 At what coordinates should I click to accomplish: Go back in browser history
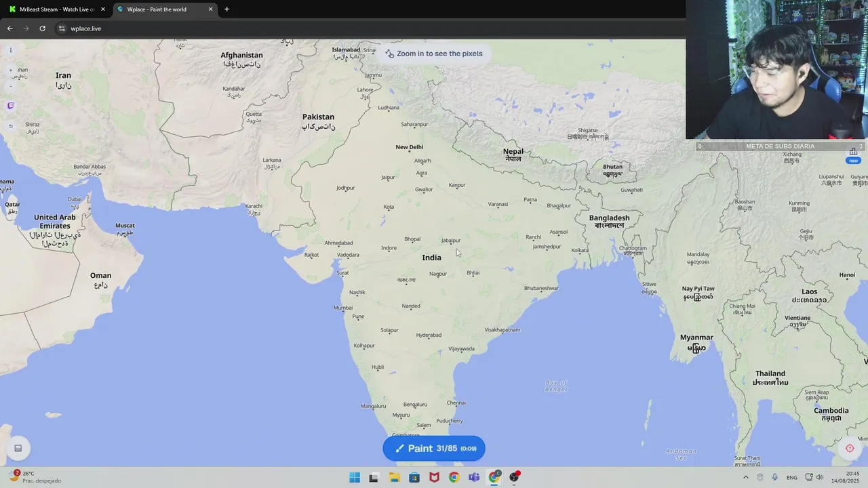coord(9,28)
